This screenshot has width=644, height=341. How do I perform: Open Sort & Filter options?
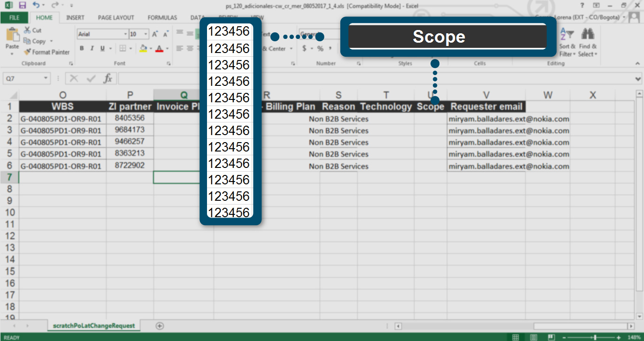tap(567, 42)
